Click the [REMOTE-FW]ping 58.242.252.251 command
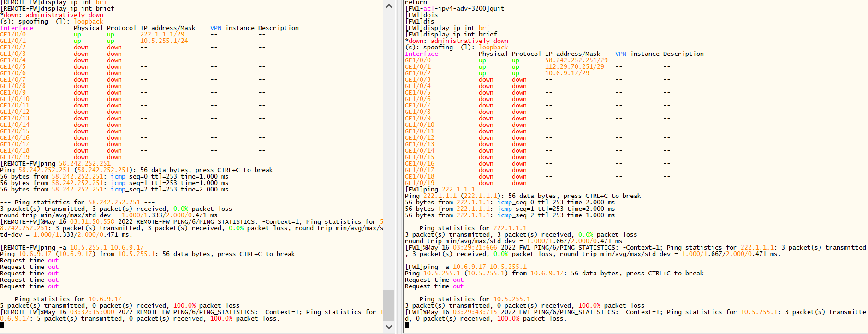The width and height of the screenshot is (868, 334). (x=55, y=164)
